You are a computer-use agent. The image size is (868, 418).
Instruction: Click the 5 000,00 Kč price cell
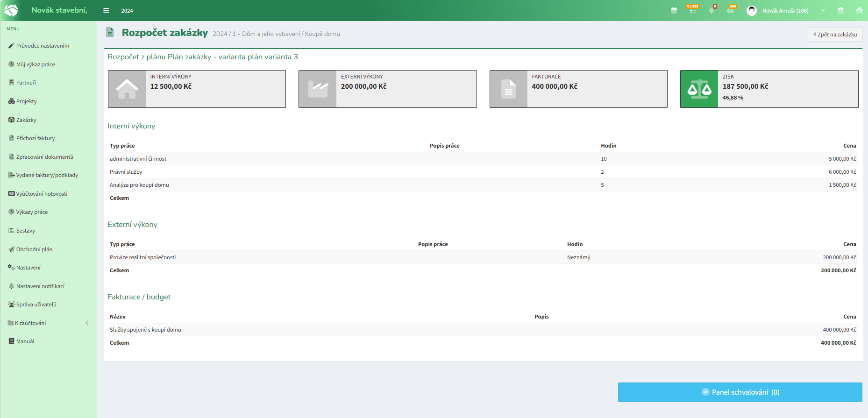click(x=842, y=159)
